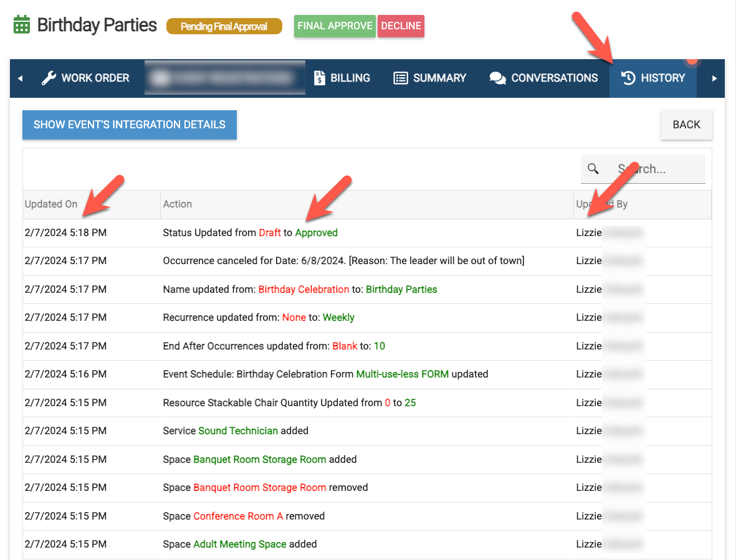Sort by the Updated On column header
The height and width of the screenshot is (560, 736).
tap(51, 204)
